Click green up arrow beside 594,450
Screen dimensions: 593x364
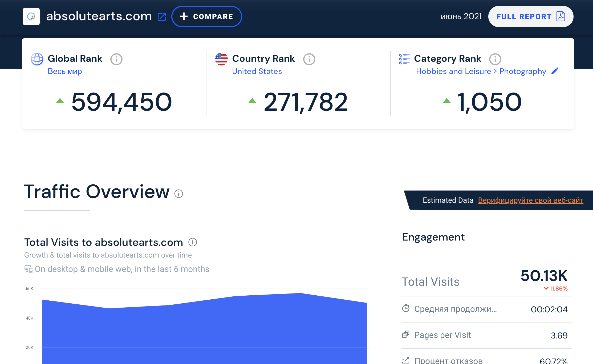coord(60,101)
